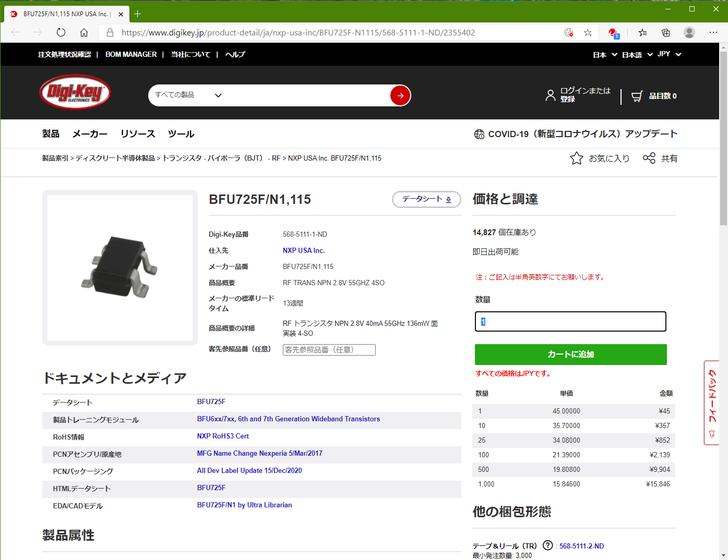This screenshot has width=728, height=560.
Task: Open browser settings ellipsis menu
Action: point(713,32)
